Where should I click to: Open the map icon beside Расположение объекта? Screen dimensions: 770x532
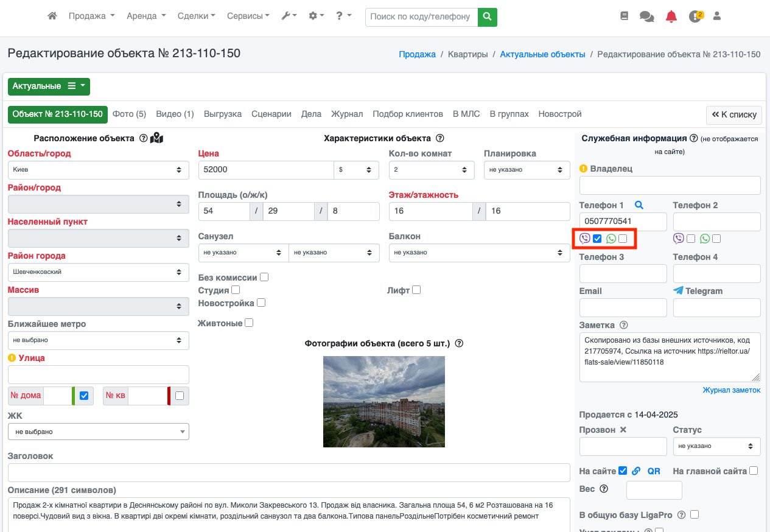(x=157, y=138)
